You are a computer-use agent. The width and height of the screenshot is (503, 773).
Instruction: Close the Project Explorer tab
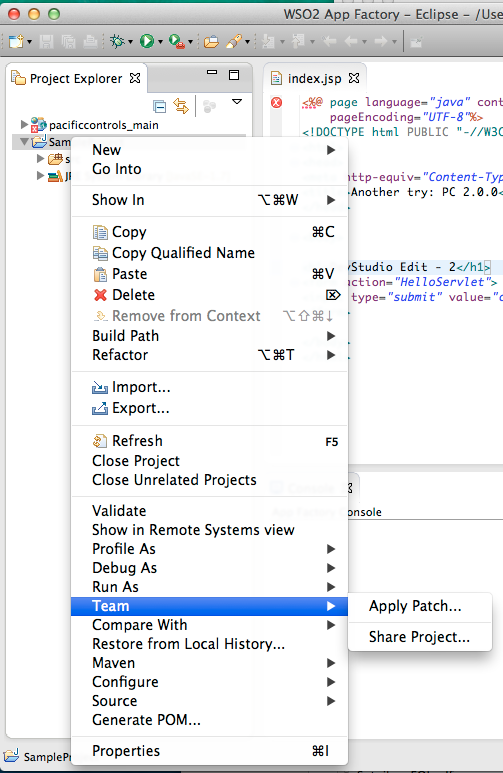135,78
